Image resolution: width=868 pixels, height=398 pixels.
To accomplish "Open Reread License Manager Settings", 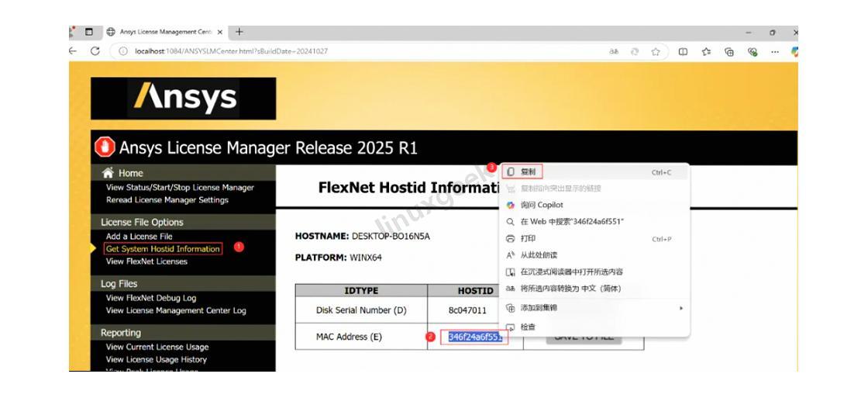I will (167, 199).
